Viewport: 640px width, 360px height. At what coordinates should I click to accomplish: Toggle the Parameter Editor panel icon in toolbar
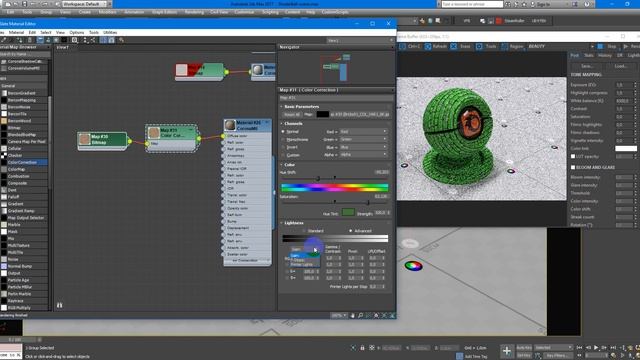pyautogui.click(x=111, y=40)
